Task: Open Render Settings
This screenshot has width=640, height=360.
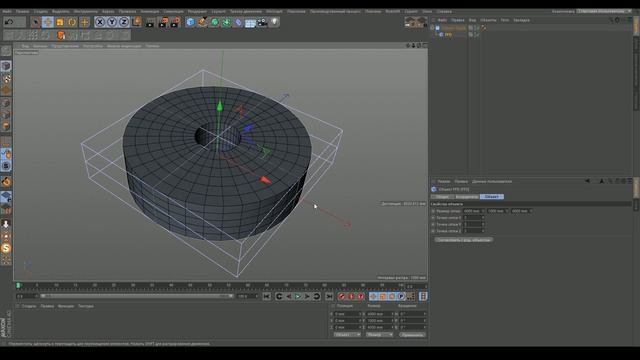Action: [176, 22]
